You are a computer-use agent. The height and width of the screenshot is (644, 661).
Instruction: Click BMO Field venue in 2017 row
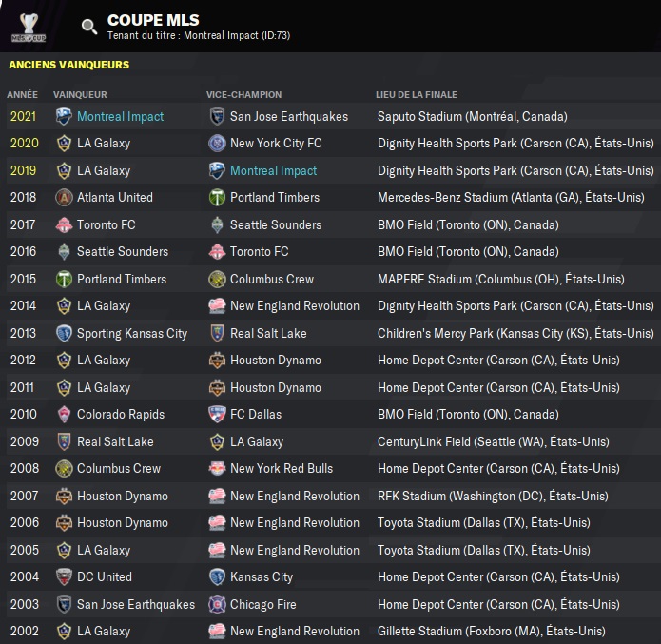[x=468, y=224]
